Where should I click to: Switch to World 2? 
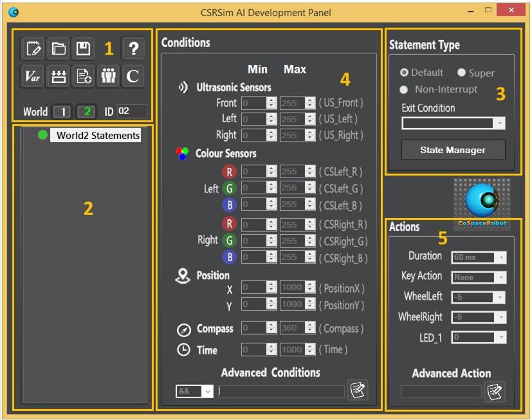[87, 111]
